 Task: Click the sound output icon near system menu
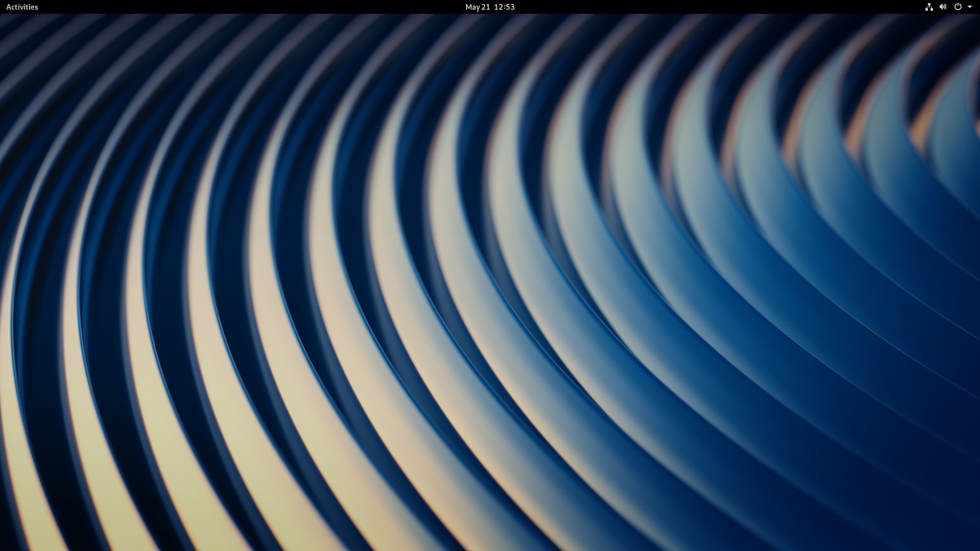pyautogui.click(x=943, y=7)
